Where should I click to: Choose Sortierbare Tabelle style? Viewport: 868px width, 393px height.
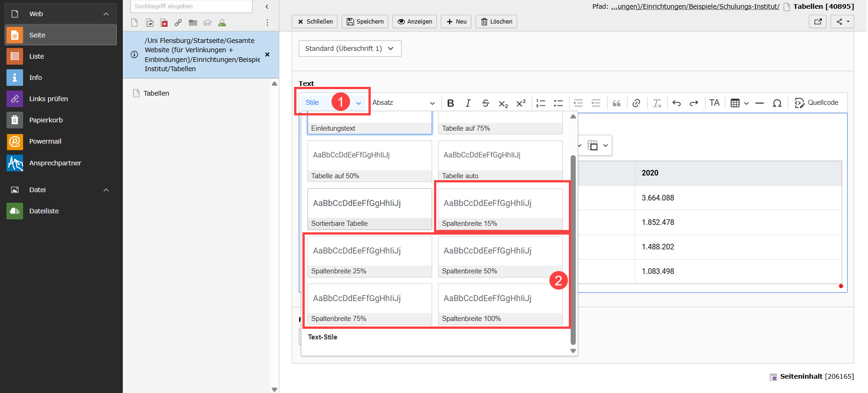369,209
